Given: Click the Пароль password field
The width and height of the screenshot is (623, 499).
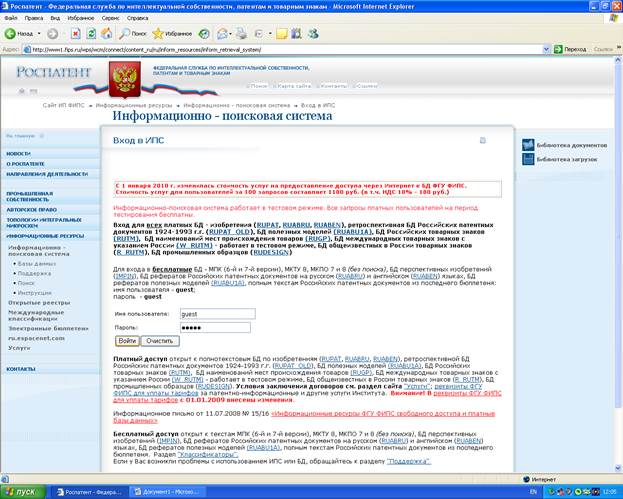Looking at the screenshot, I should tap(215, 328).
